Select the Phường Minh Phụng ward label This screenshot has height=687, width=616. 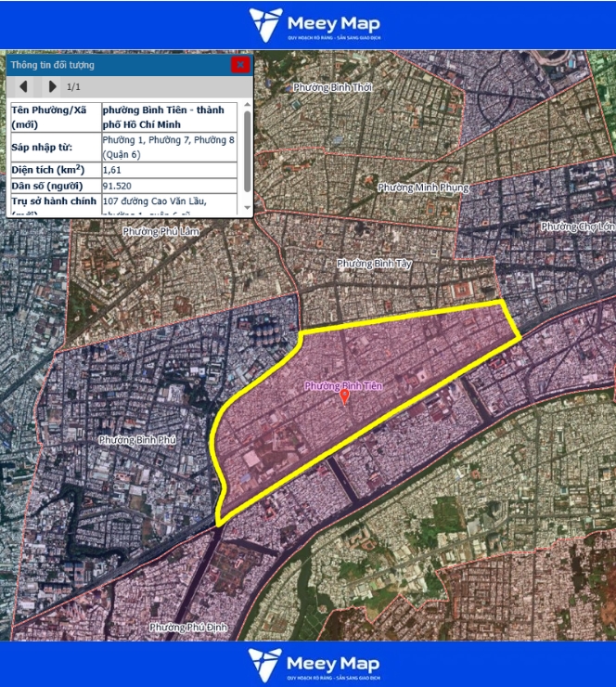tap(423, 188)
